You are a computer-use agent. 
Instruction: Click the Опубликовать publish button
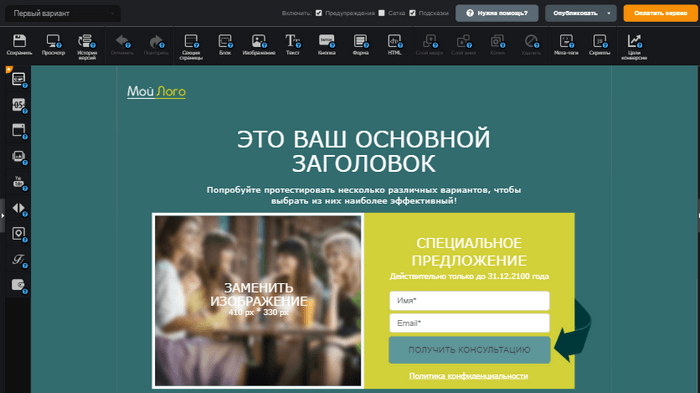[x=575, y=13]
